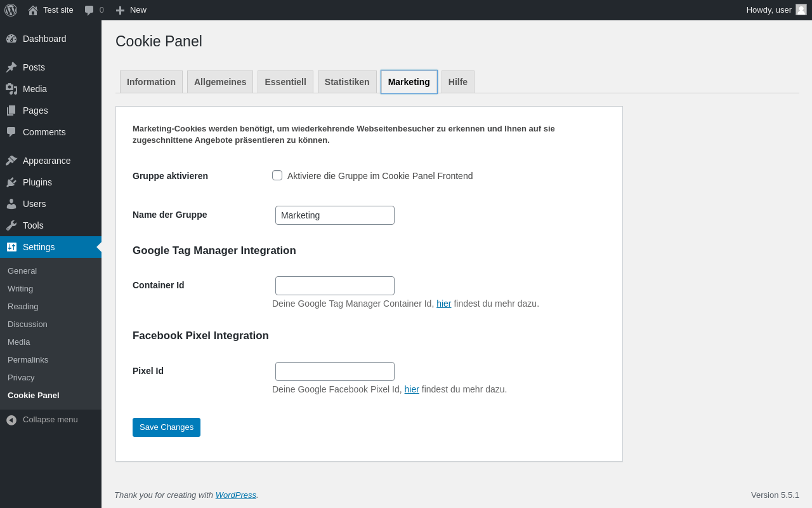Open Media via its sidebar icon

click(11, 89)
